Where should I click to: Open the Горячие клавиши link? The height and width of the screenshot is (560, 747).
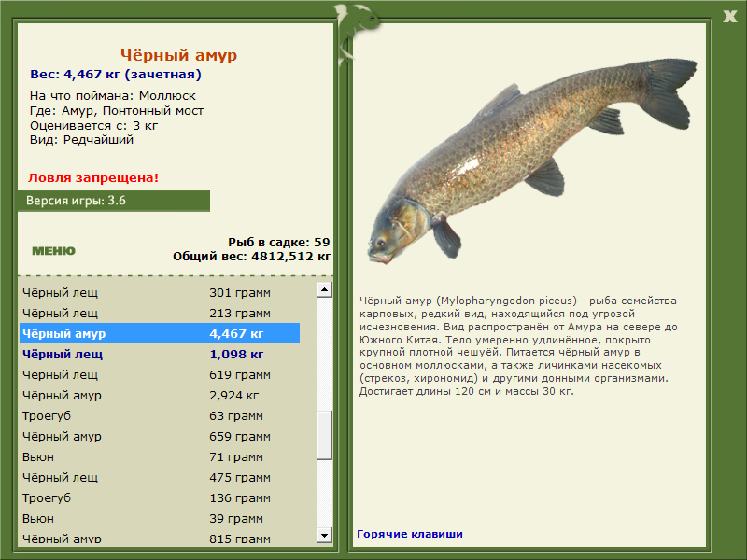[x=410, y=534]
